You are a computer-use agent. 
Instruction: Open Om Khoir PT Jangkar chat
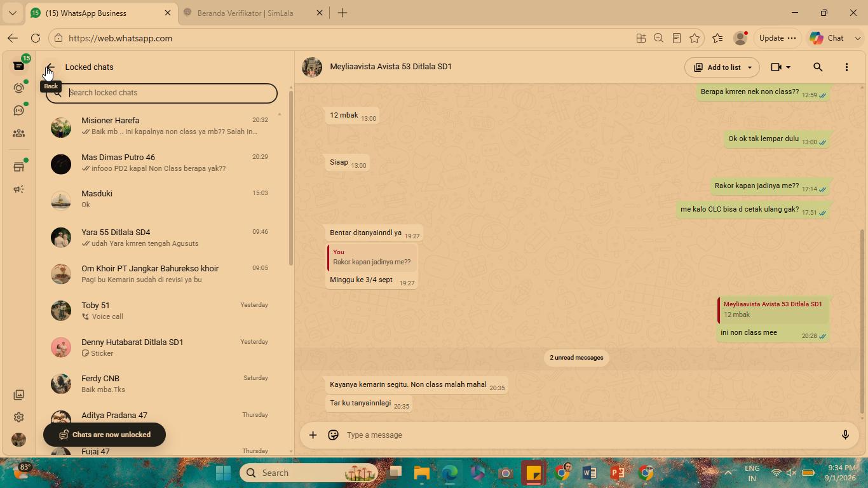pos(163,274)
